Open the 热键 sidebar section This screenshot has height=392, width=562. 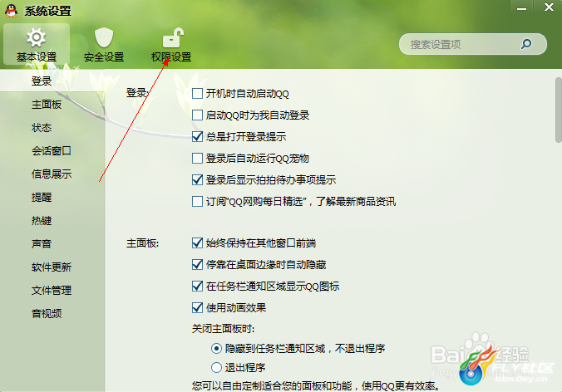pyautogui.click(x=42, y=221)
